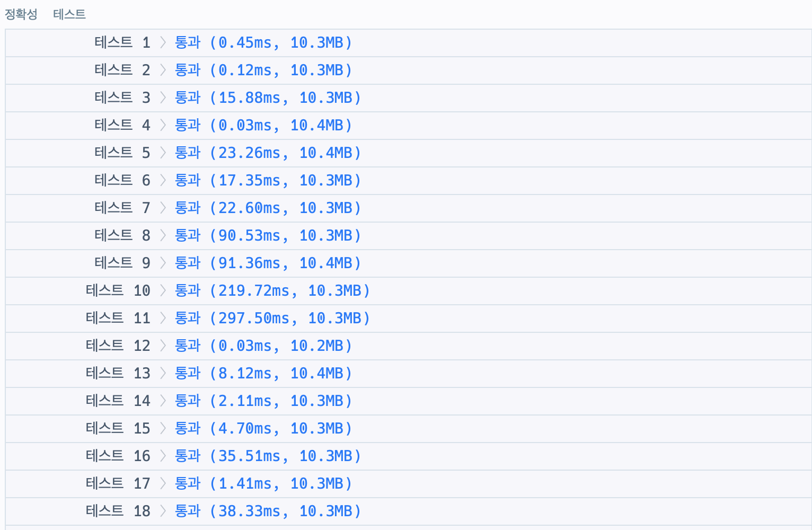The height and width of the screenshot is (530, 812).
Task: Click result 통과 (15.88ms, 10.3MB)
Action: 268,98
